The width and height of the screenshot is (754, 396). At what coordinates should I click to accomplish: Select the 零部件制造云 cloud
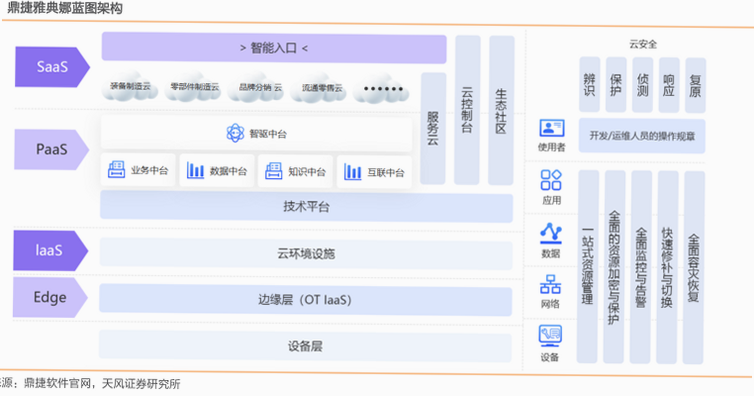click(194, 87)
